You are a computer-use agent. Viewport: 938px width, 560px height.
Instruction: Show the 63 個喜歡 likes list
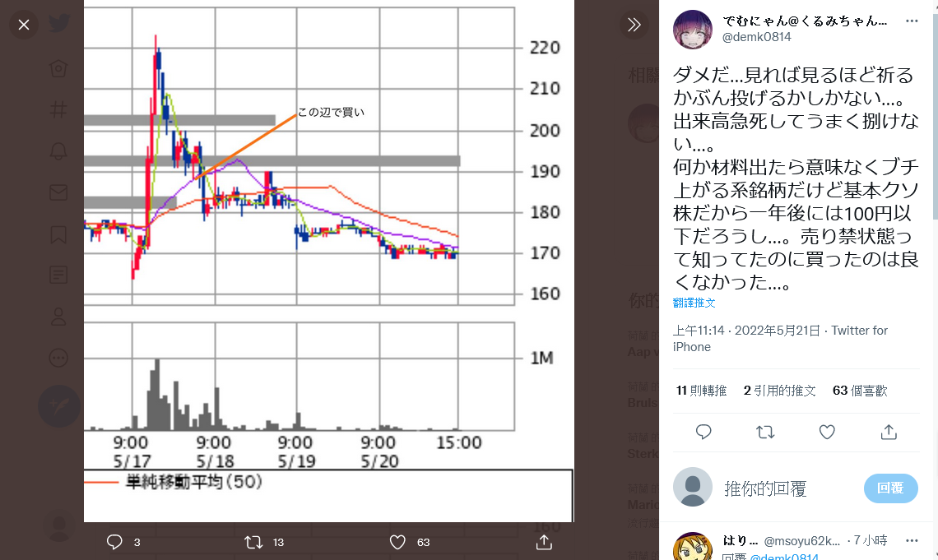click(860, 391)
